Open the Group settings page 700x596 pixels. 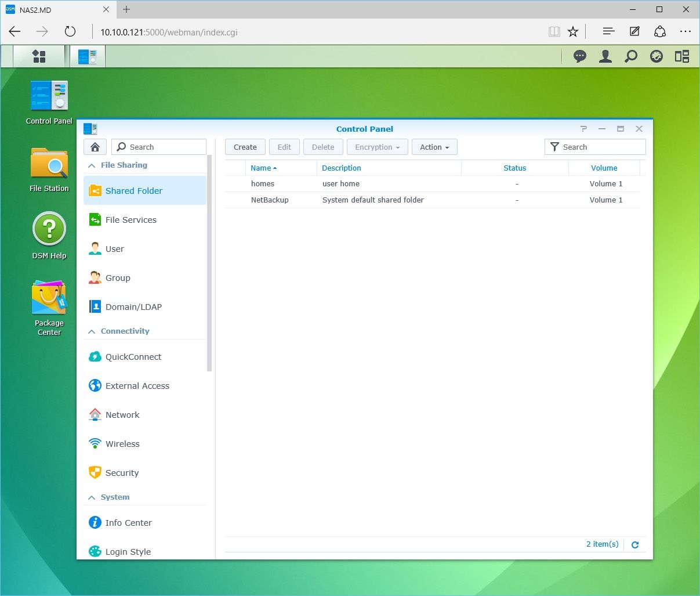pos(145,277)
